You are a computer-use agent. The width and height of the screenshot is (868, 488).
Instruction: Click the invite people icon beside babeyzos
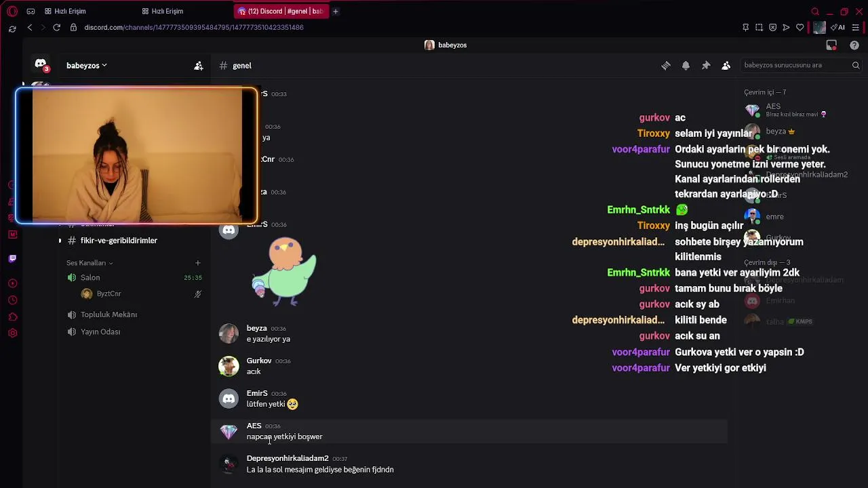[x=199, y=66]
